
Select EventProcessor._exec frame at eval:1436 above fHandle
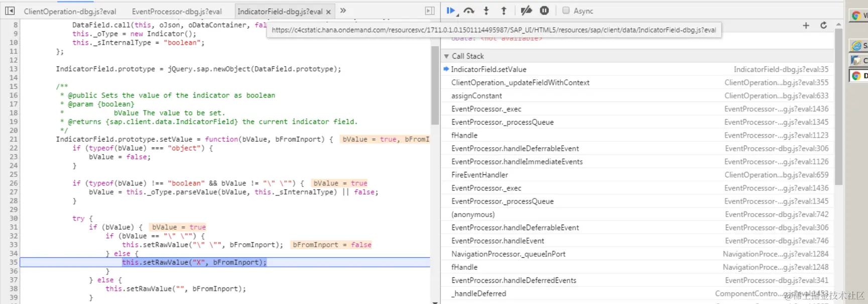point(637,109)
